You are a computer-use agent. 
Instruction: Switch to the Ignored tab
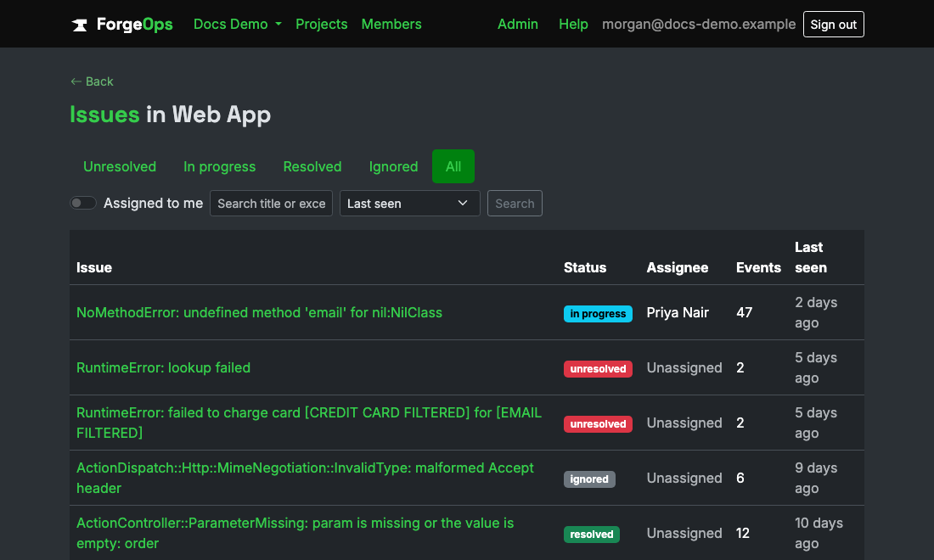click(x=393, y=166)
